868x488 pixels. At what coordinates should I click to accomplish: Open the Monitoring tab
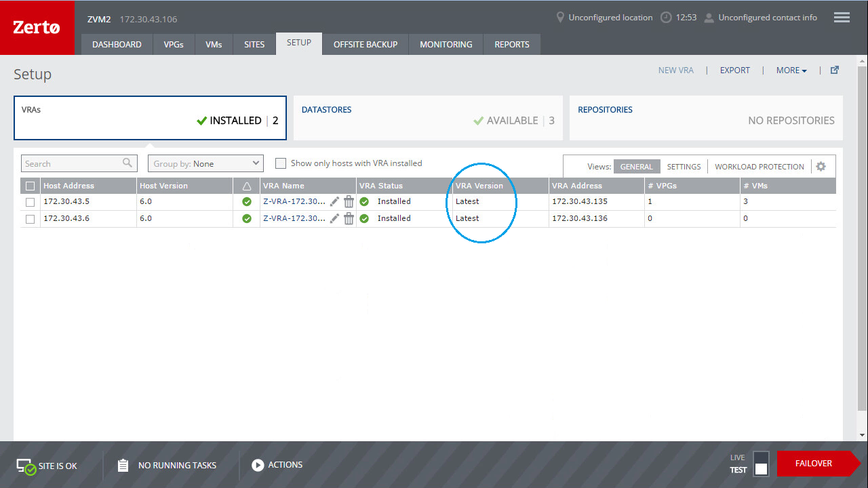pyautogui.click(x=446, y=44)
